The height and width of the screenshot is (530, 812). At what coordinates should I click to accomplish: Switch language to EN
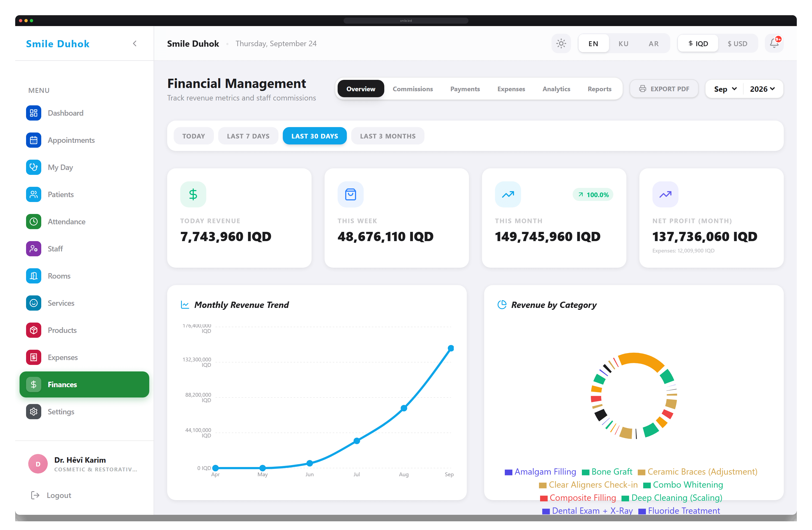[593, 43]
